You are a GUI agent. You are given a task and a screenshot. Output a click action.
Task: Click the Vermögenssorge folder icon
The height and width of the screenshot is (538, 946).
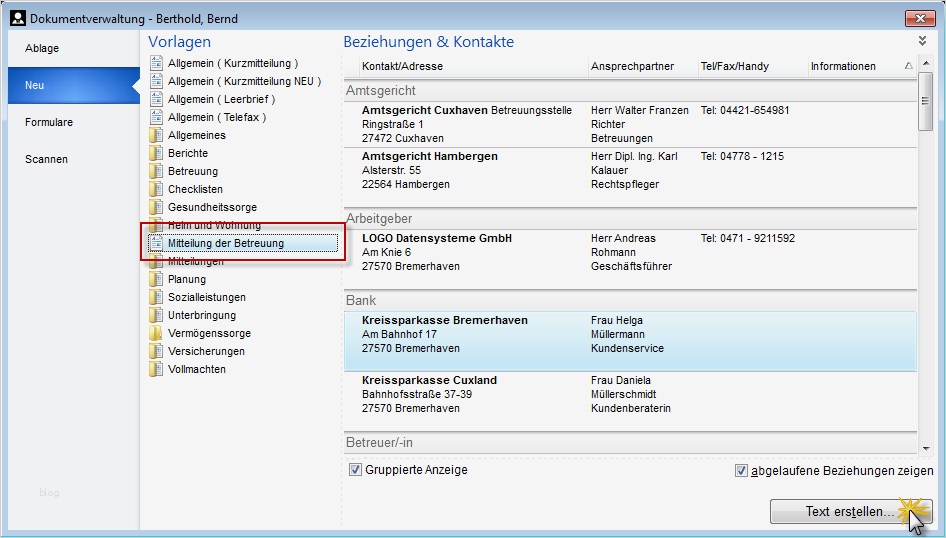(x=156, y=333)
